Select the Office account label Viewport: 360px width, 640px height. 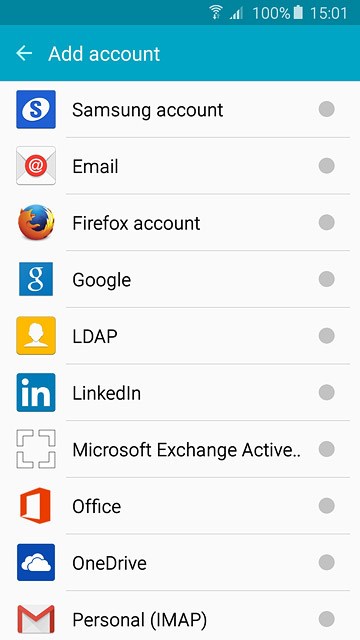97,507
